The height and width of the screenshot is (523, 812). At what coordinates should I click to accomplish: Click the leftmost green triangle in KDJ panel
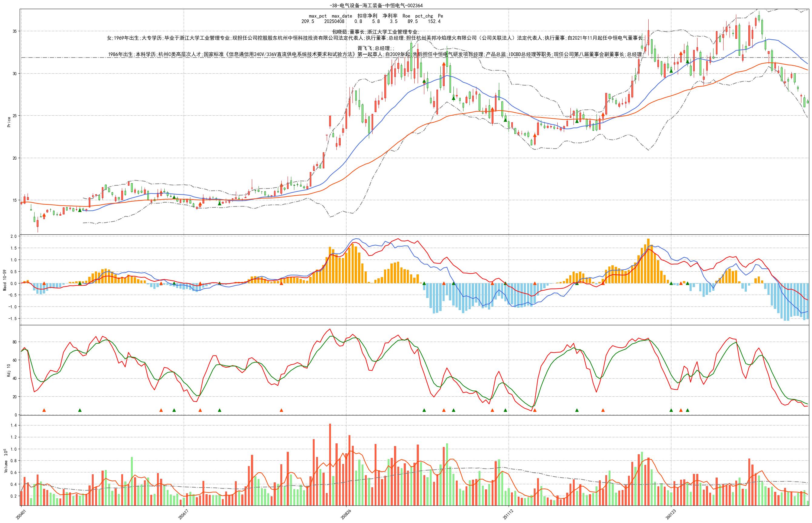click(x=80, y=410)
